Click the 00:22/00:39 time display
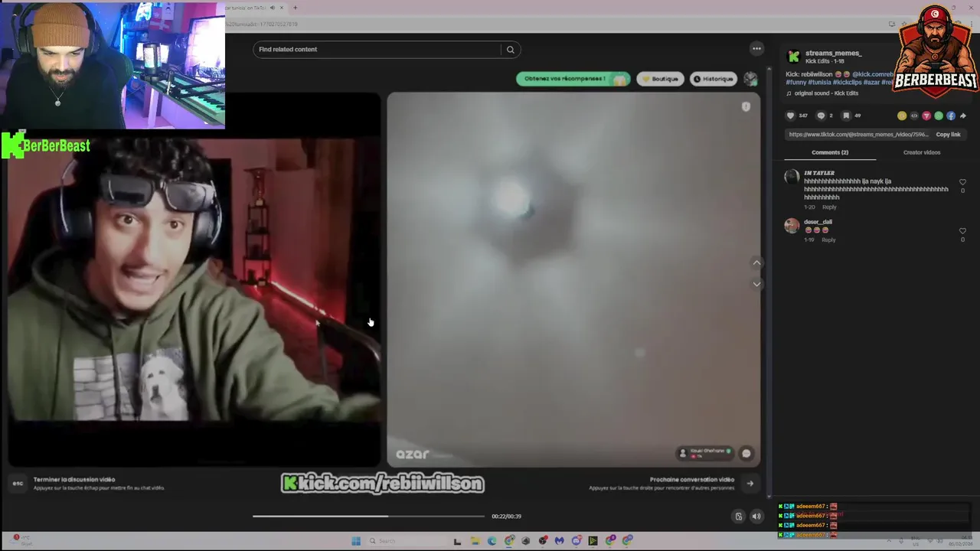This screenshot has height=551, width=980. click(506, 517)
